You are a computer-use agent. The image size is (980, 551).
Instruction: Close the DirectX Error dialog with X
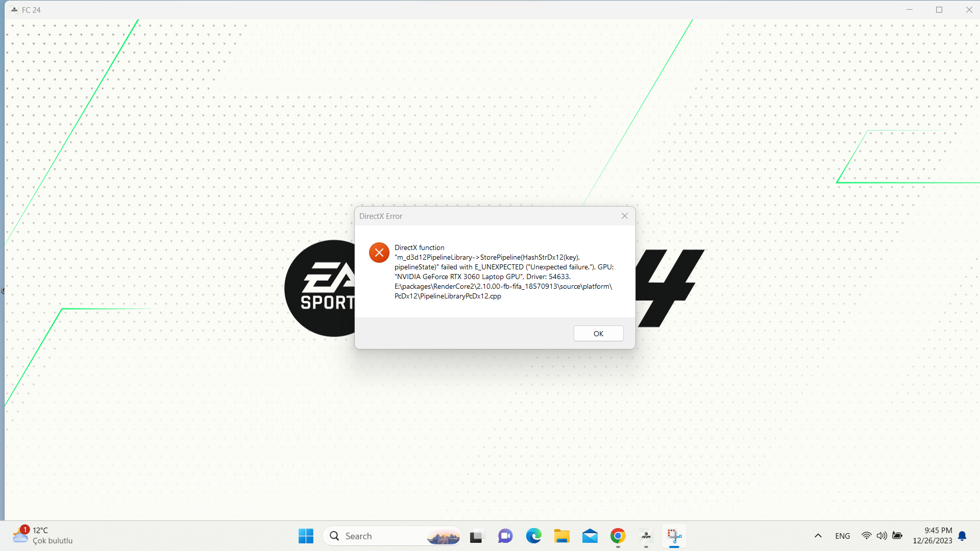pos(624,216)
